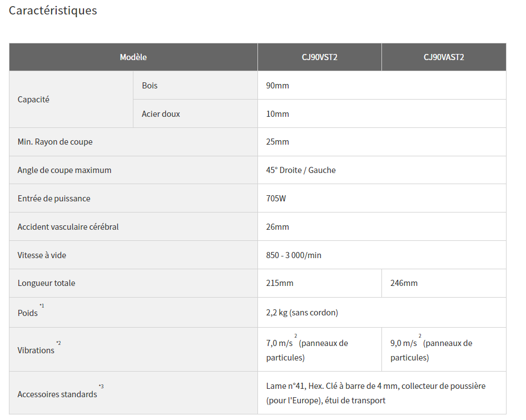Click the CJ90VST2 column header
The image size is (526, 420).
click(x=319, y=57)
